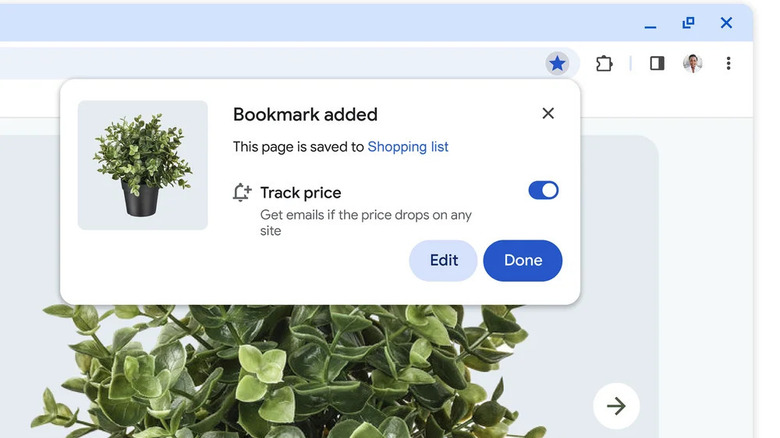Click the Track price label text
780x438 pixels.
[x=301, y=193]
